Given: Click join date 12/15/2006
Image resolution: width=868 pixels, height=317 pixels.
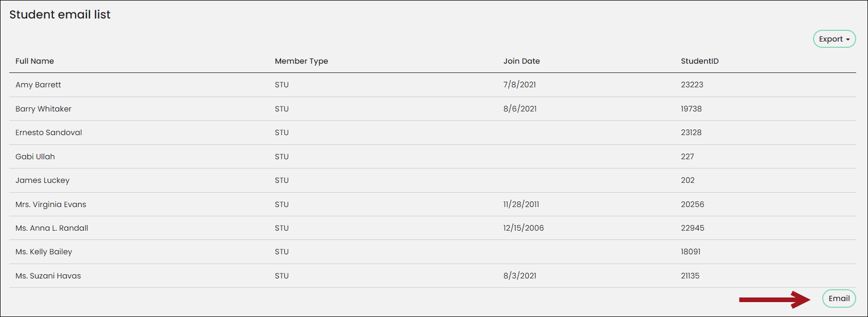Looking at the screenshot, I should point(523,228).
